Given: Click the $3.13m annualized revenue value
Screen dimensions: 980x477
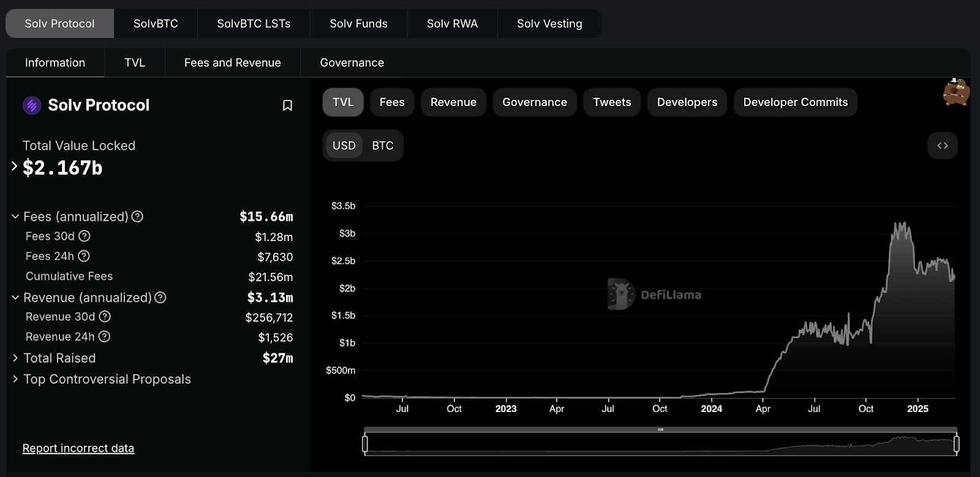Looking at the screenshot, I should [x=270, y=297].
